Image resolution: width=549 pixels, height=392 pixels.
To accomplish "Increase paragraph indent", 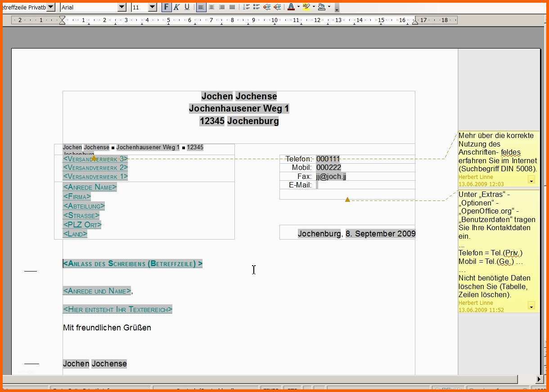I will coord(277,7).
